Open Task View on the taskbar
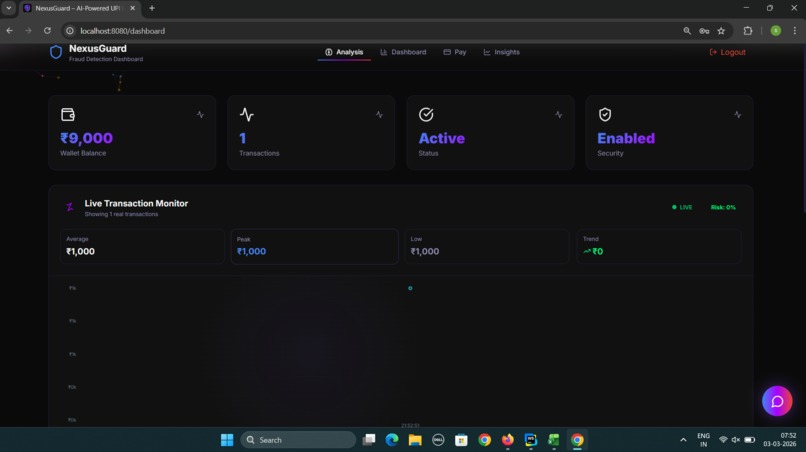Screen dimensions: 806x452 click(x=369, y=440)
